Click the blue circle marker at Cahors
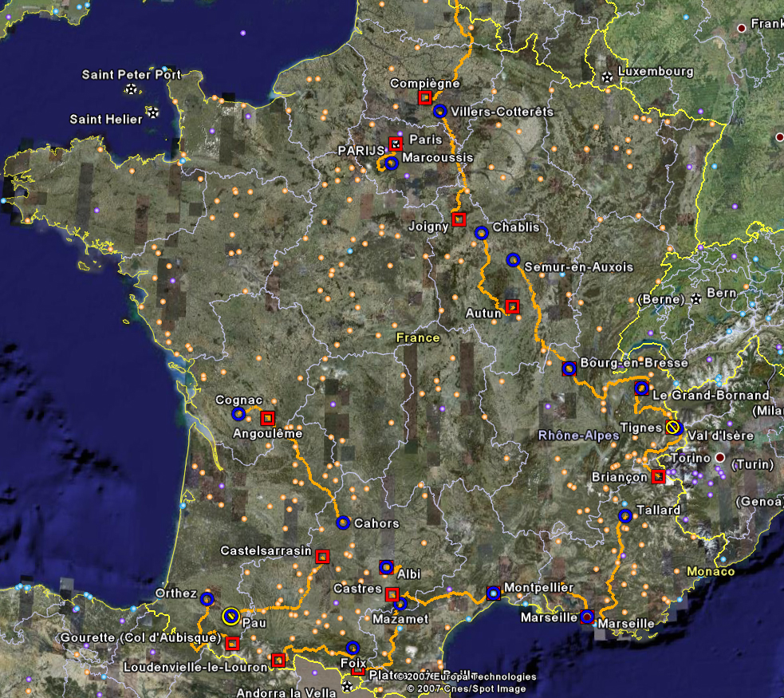Viewport: 784px width, 698px height. [x=343, y=523]
